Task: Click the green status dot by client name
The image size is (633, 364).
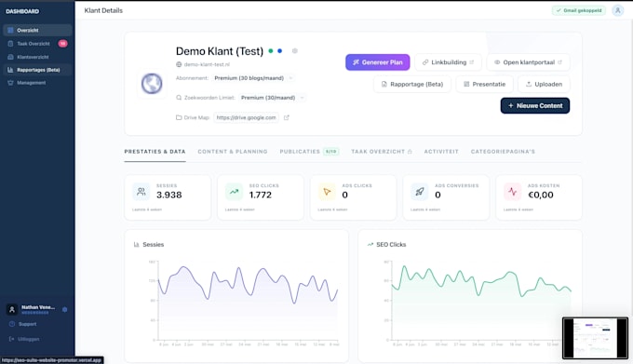Action: click(x=271, y=51)
